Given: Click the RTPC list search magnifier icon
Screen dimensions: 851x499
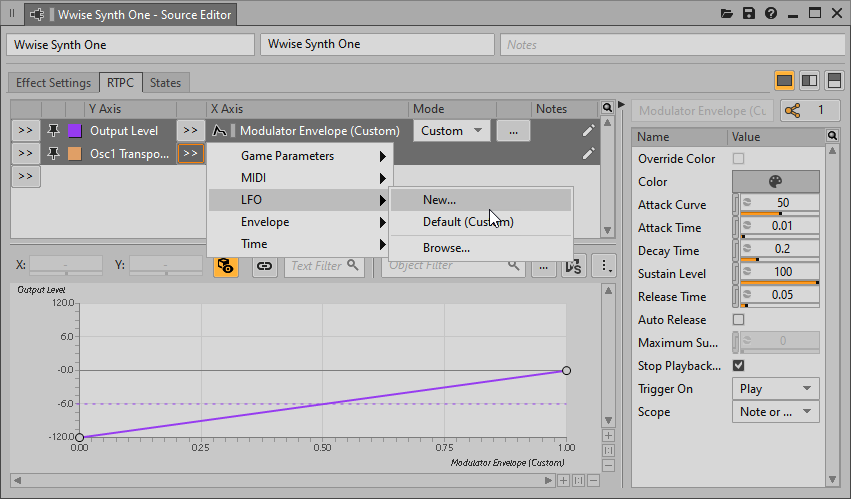Looking at the screenshot, I should click(607, 108).
